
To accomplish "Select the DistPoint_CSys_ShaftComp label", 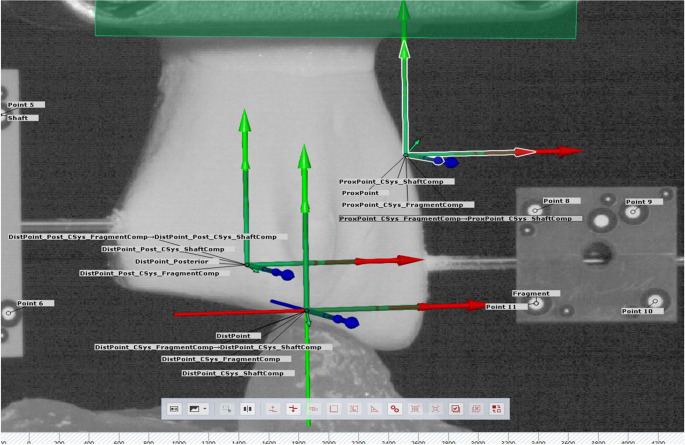I will pos(238,373).
